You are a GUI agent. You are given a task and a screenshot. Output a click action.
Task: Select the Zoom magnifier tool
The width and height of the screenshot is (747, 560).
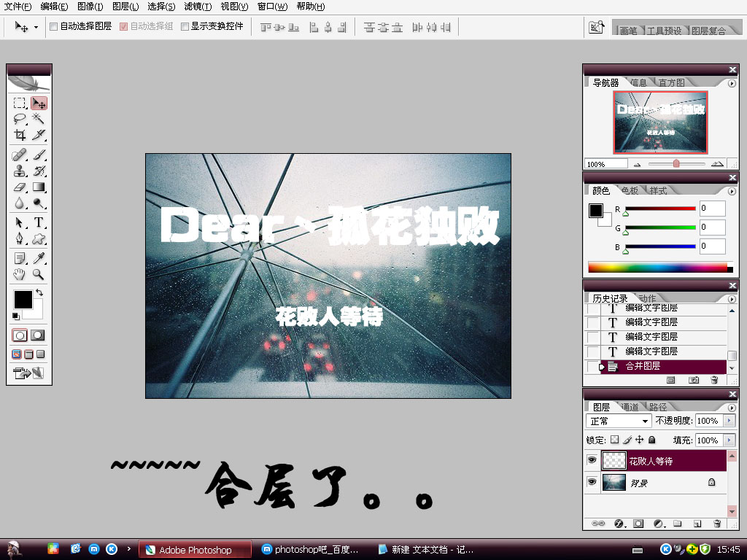39,275
